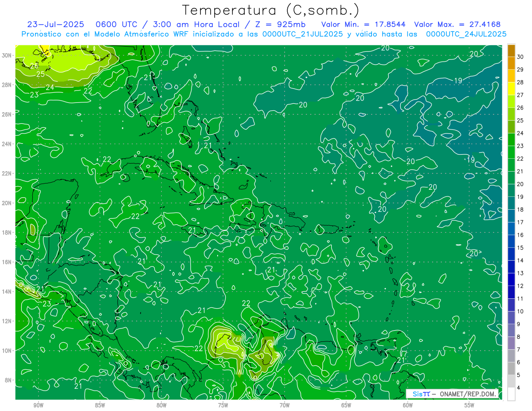Viewport: 532px width, 411px height.
Task: Click the "75W" longitude axis label
Action: [223, 405]
